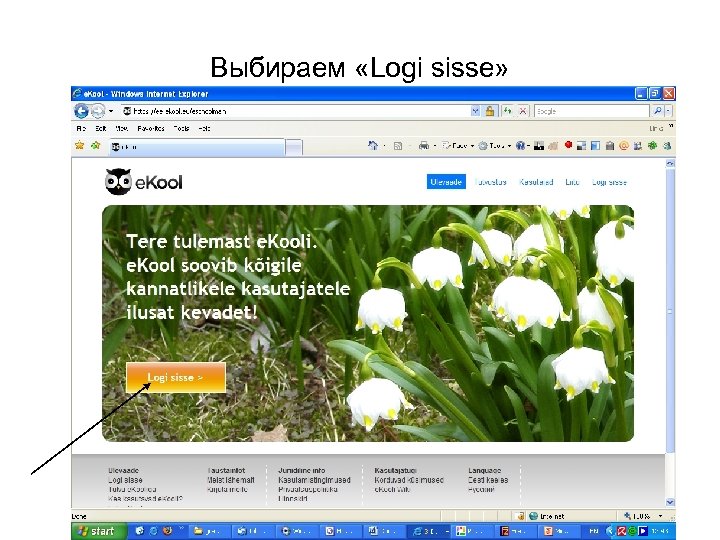Click the Home toolbar icon
The width and height of the screenshot is (720, 540).
pyautogui.click(x=373, y=146)
